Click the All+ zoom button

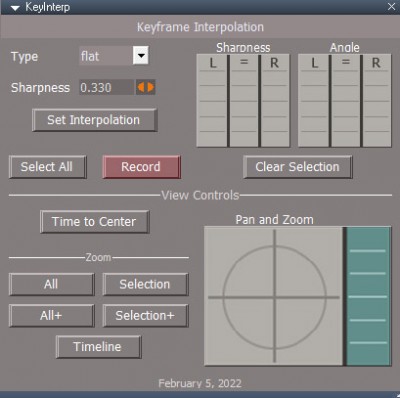[x=52, y=315]
